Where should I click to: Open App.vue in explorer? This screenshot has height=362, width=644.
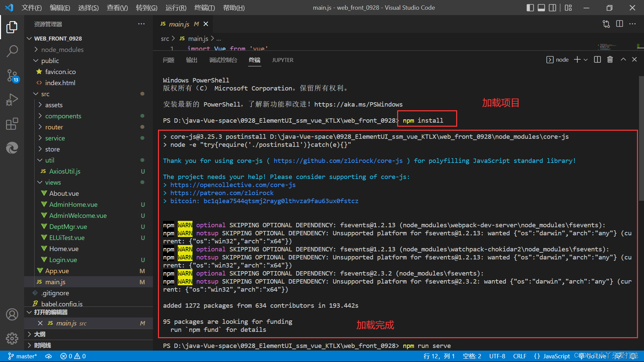tap(89, 271)
